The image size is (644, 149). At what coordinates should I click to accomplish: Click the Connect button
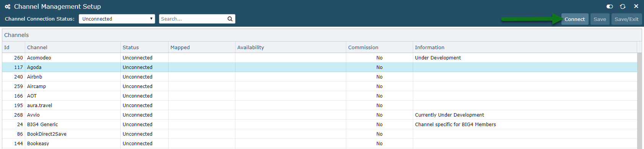click(575, 19)
